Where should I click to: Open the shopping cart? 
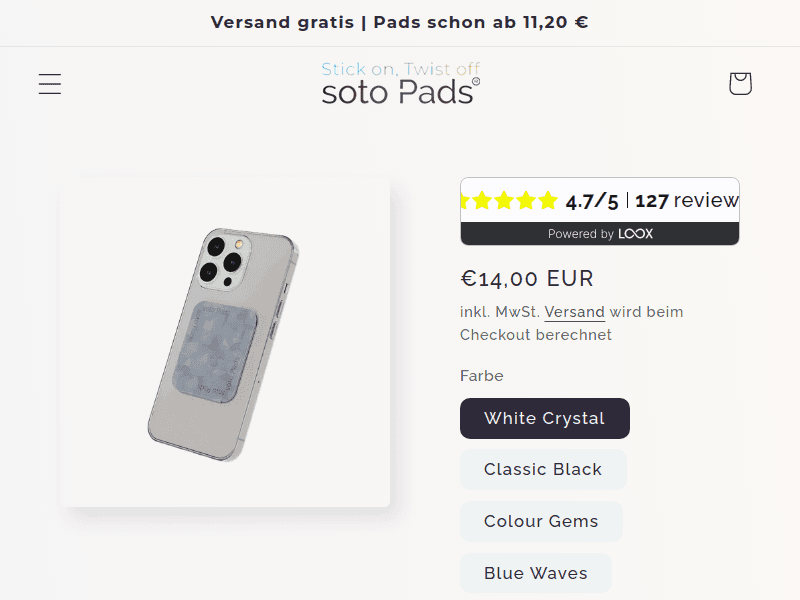pyautogui.click(x=740, y=83)
